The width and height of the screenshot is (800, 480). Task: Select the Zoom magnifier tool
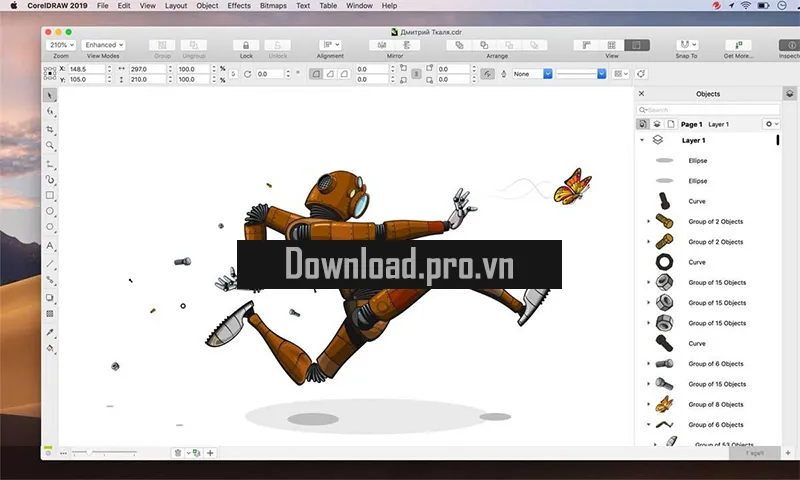[x=49, y=145]
